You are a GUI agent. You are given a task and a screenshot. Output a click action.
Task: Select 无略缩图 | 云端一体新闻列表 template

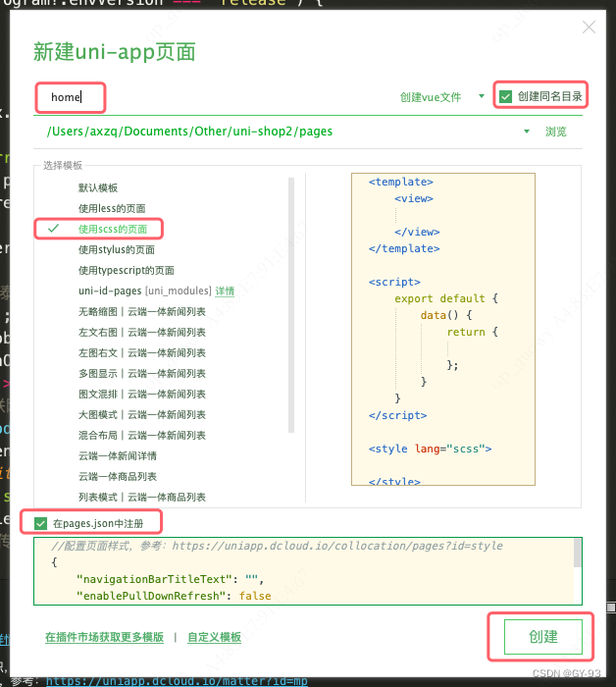pos(142,311)
